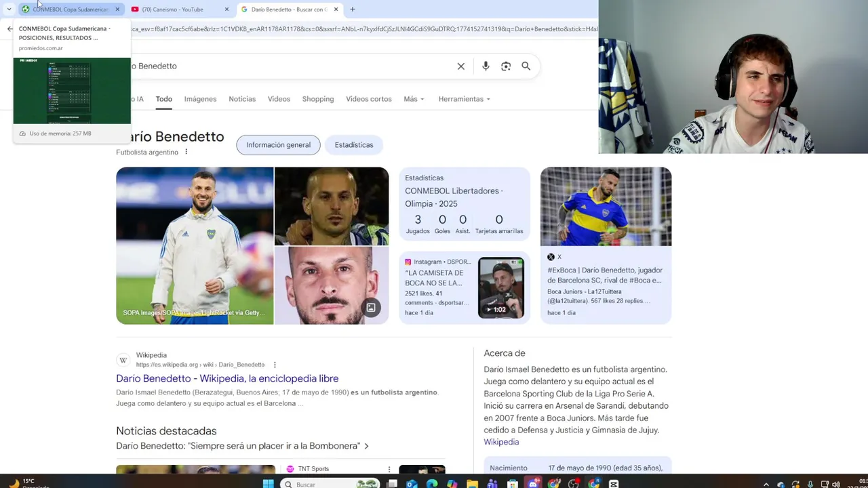Open TNT Sports news options three-dot menu

(x=389, y=469)
